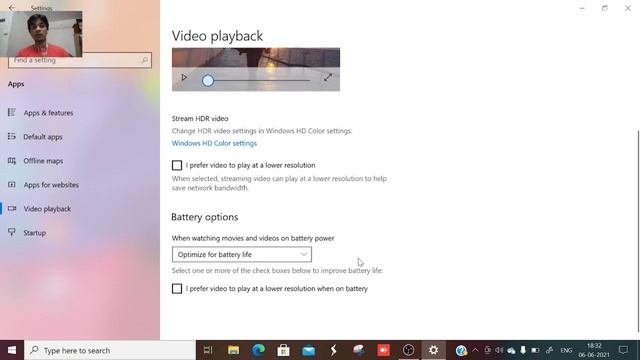Click the Apps & features list icon
This screenshot has height=360, width=640.
(x=12, y=112)
